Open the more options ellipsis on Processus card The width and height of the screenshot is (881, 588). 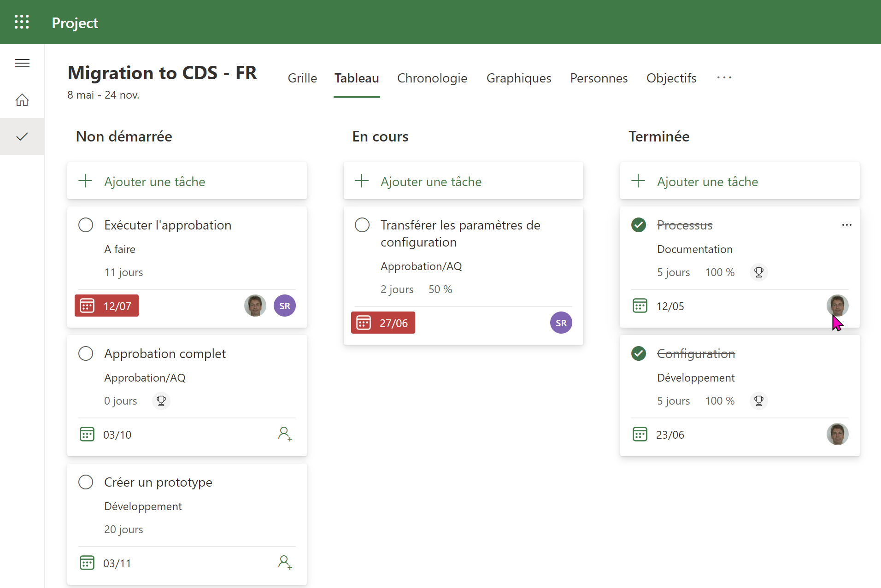pyautogui.click(x=847, y=225)
